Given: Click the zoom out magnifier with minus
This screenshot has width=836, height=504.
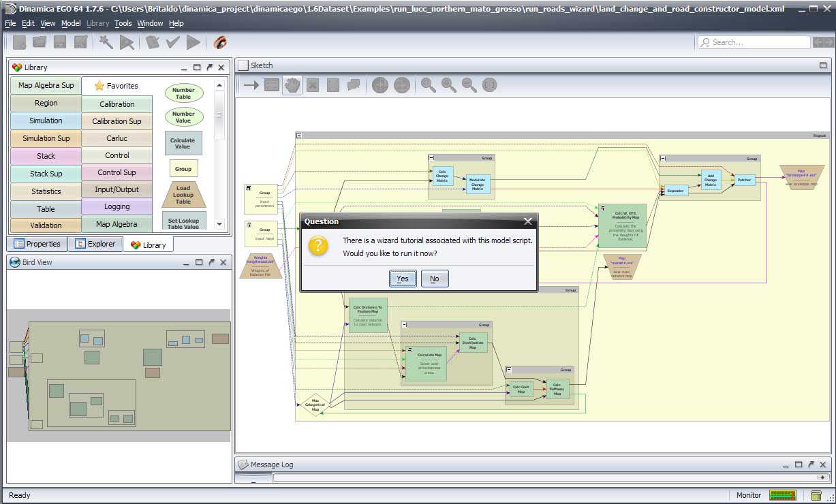Looking at the screenshot, I should pyautogui.click(x=469, y=85).
